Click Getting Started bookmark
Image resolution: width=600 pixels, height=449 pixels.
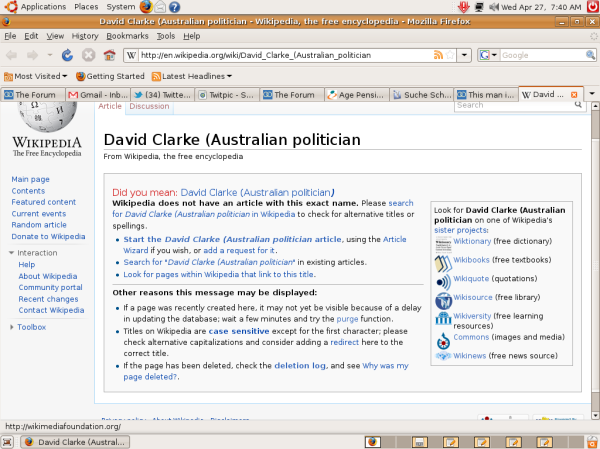(110, 76)
